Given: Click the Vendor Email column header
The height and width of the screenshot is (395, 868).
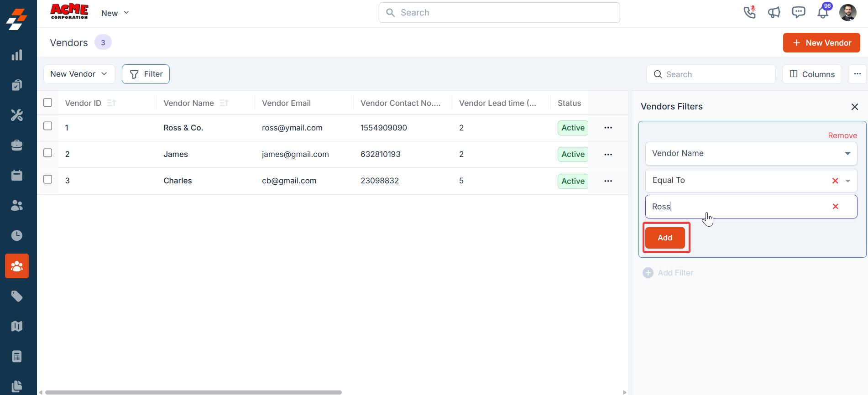Looking at the screenshot, I should 286,103.
